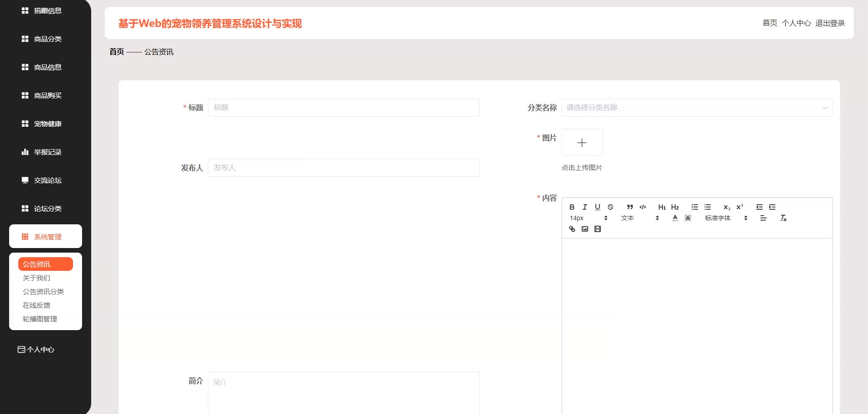Select the 公告资讯 submenu item
Viewport: 868px width, 414px height.
[x=46, y=264]
